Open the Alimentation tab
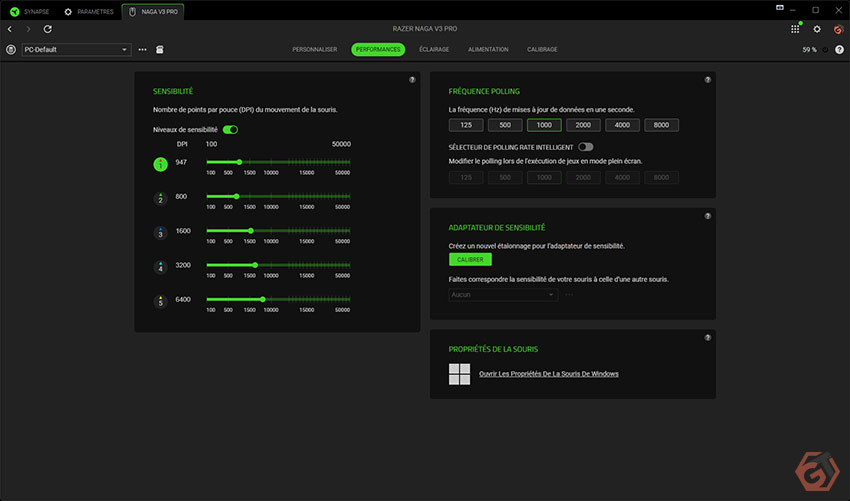Image resolution: width=850 pixels, height=501 pixels. 488,49
